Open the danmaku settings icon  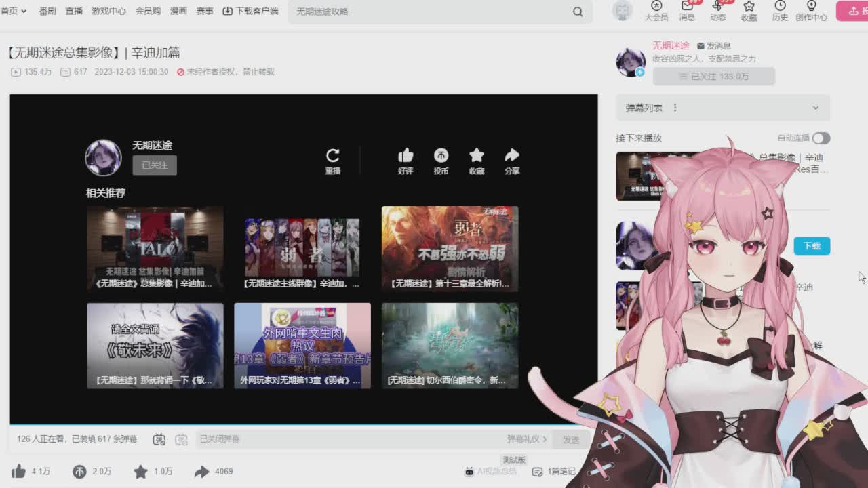tap(181, 439)
